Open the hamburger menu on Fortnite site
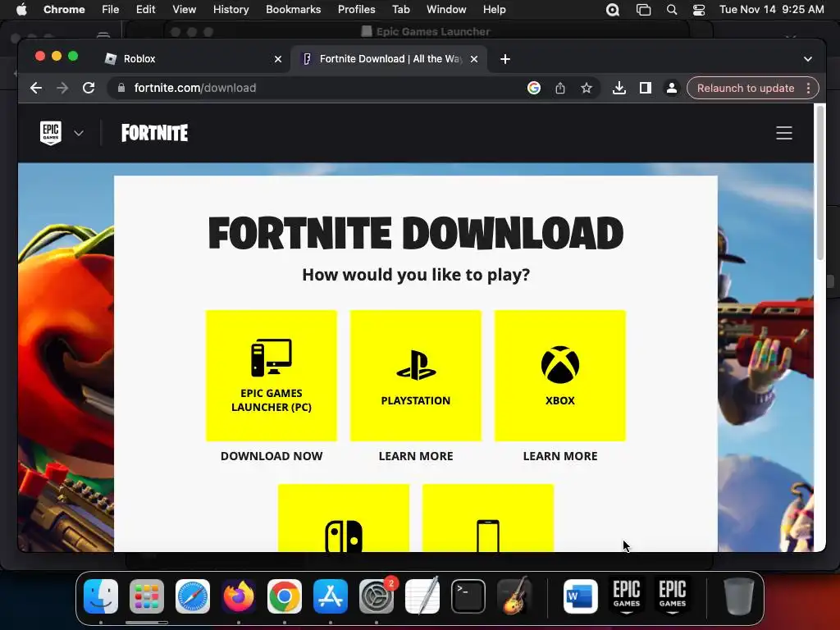This screenshot has height=630, width=840. click(x=784, y=133)
